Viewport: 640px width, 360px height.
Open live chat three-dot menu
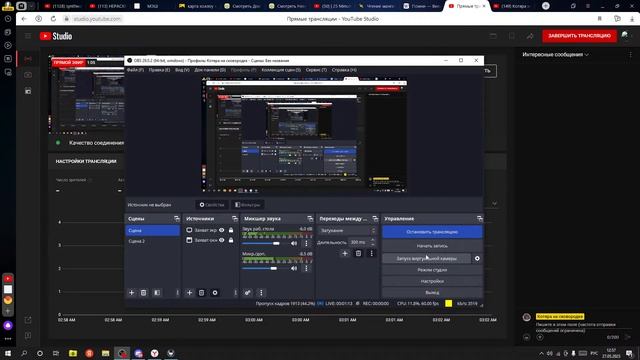630,55
